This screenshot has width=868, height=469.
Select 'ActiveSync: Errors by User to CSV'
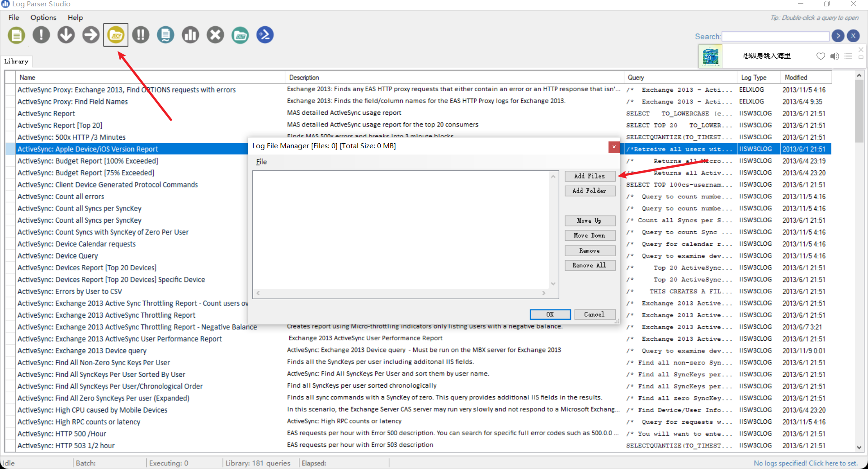[70, 291]
